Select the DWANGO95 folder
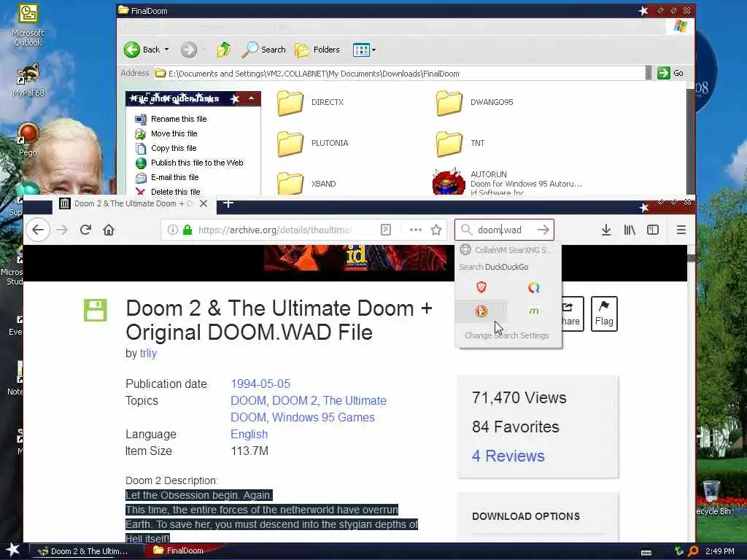The image size is (747, 560). 474,102
